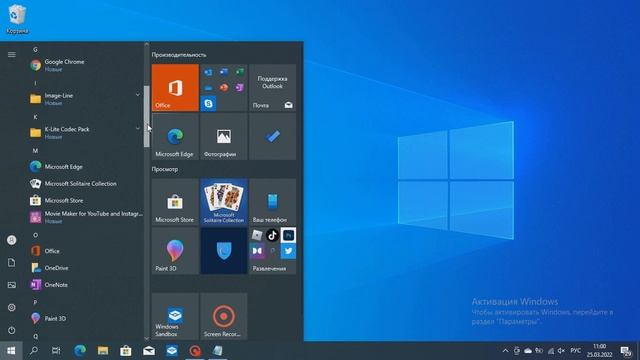Image resolution: width=640 pixels, height=360 pixels.
Task: Open the Ваш телефон tile
Action: (x=272, y=202)
